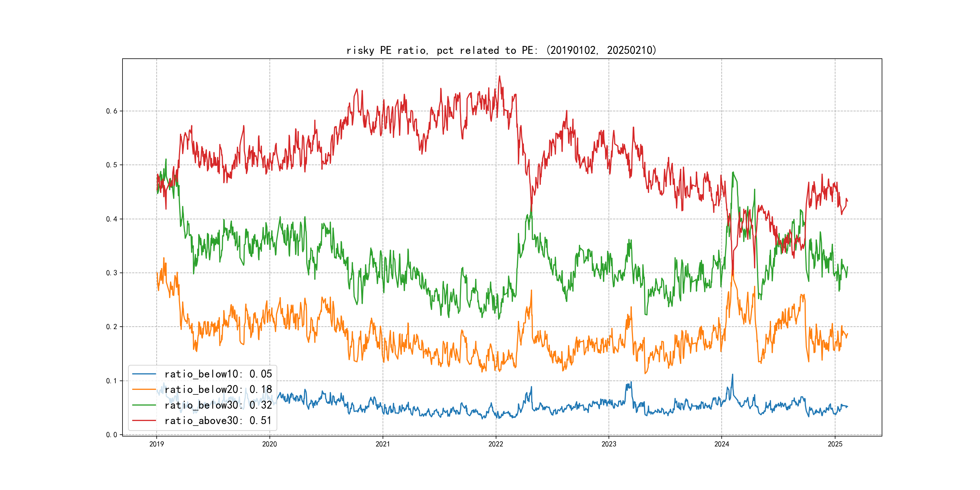The height and width of the screenshot is (490, 980).
Task: Click the 2021 x-axis tick label
Action: point(382,444)
